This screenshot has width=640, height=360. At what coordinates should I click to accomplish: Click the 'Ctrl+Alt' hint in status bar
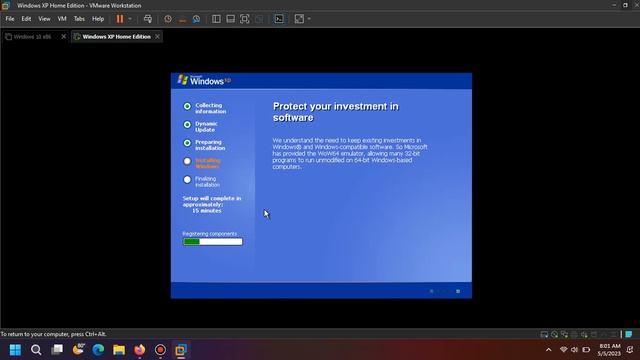[x=95, y=334]
